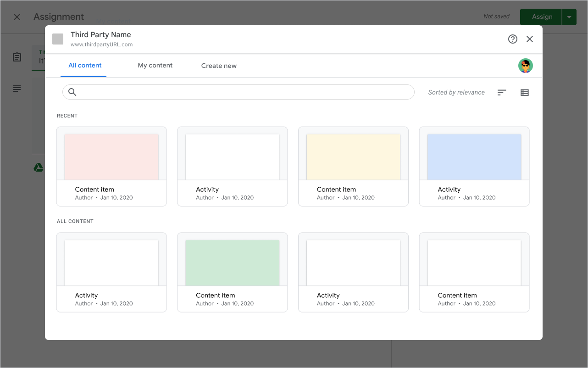Click the search magnifier icon
The width and height of the screenshot is (588, 368).
72,92
